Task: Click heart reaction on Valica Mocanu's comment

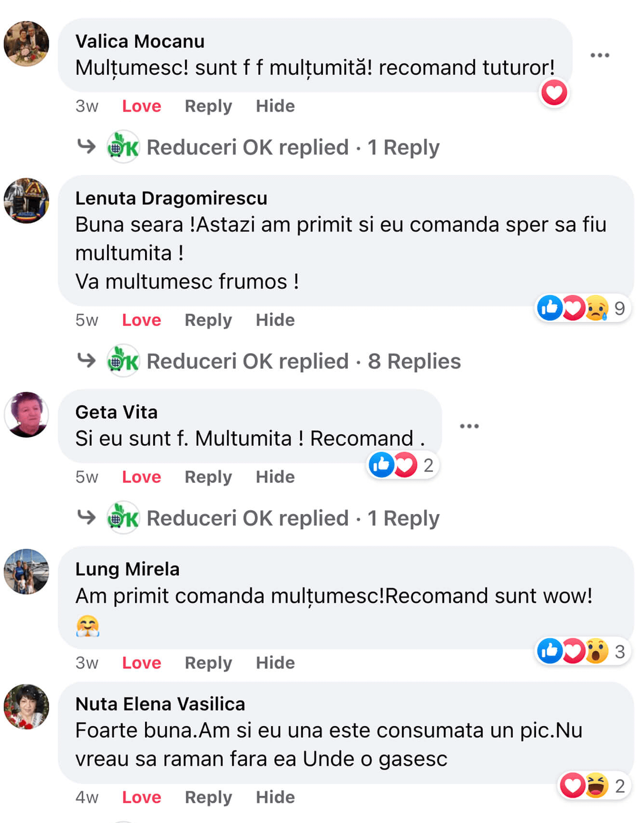Action: pyautogui.click(x=554, y=93)
